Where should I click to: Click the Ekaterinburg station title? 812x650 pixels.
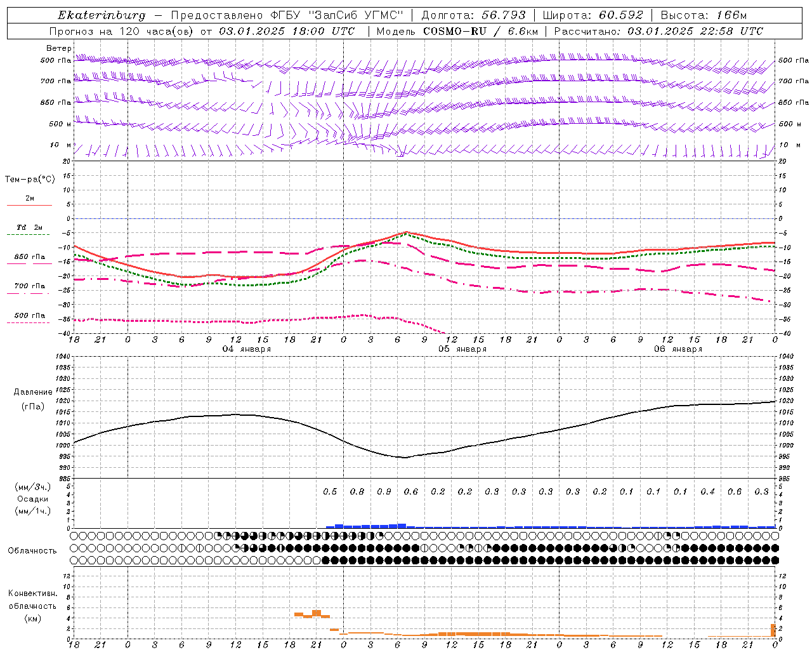[101, 15]
